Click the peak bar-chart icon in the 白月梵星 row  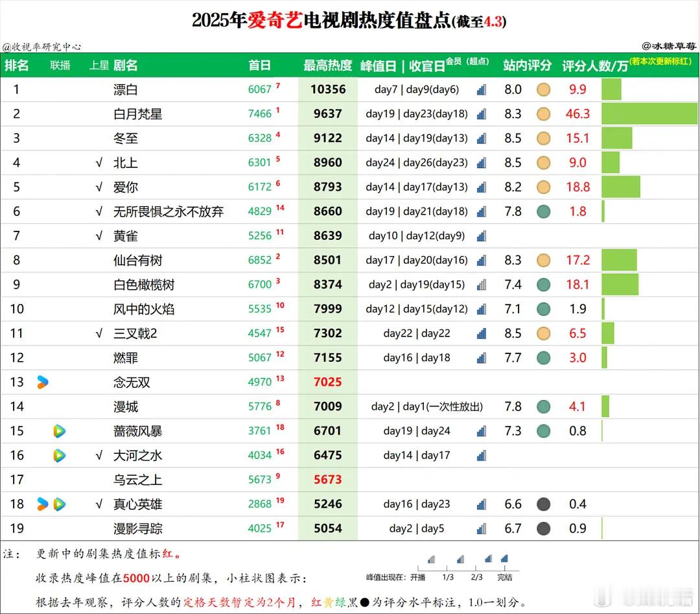click(481, 114)
